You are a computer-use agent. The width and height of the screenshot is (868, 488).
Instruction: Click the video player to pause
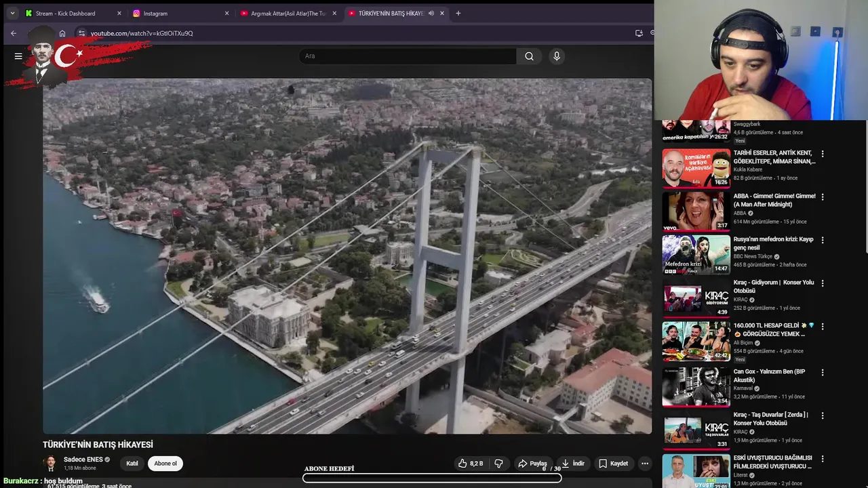(347, 256)
